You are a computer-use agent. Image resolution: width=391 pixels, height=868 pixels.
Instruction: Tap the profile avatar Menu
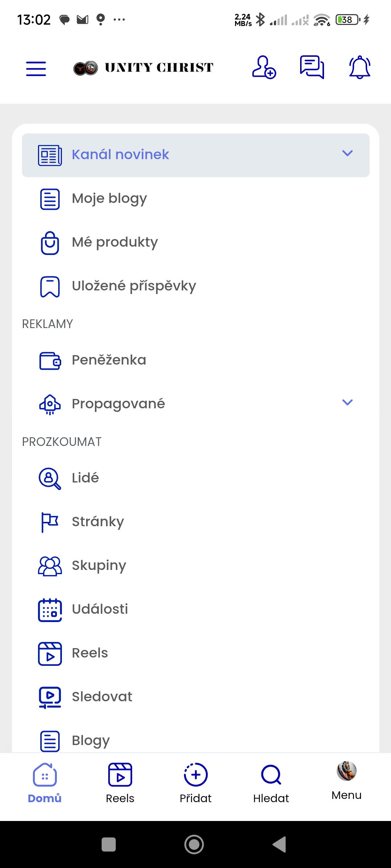coord(346,780)
